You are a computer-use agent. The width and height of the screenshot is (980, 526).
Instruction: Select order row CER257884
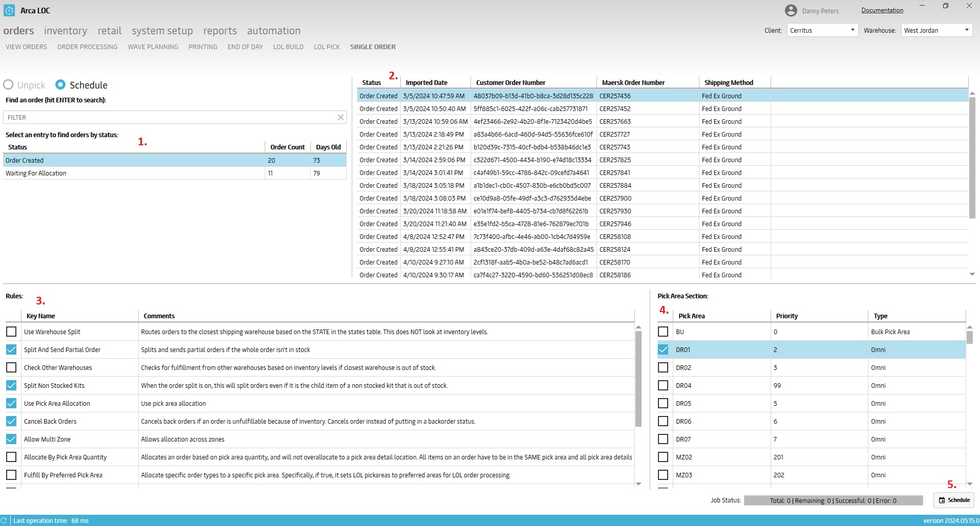[663, 185]
